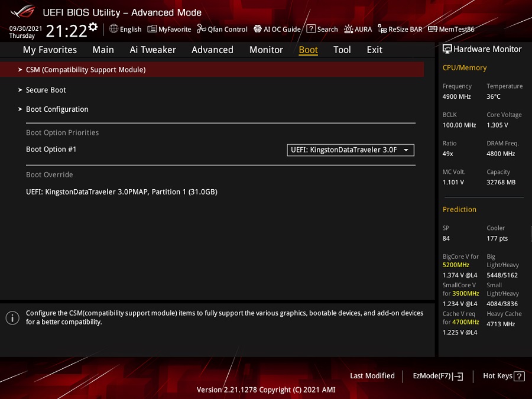Click the 5448/5162 Big Light/Heavy value

point(502,275)
